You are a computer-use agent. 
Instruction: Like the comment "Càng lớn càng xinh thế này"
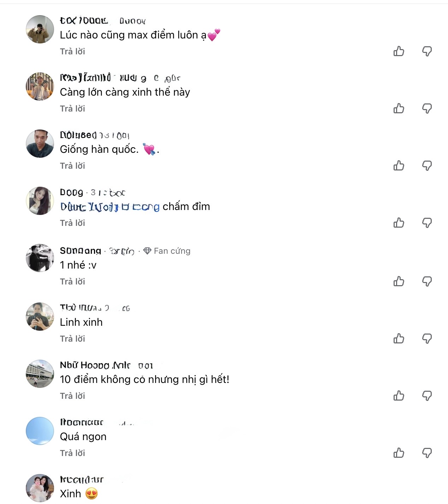click(399, 108)
